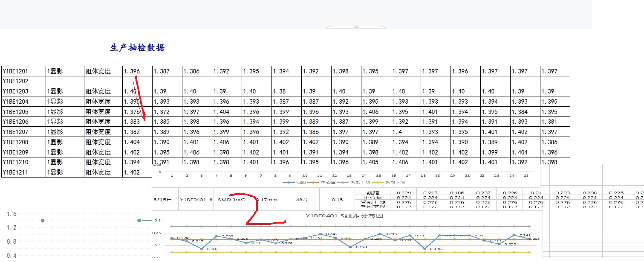644x262 pixels.
Task: Select row label Y1BE1205
Action: 15,112
